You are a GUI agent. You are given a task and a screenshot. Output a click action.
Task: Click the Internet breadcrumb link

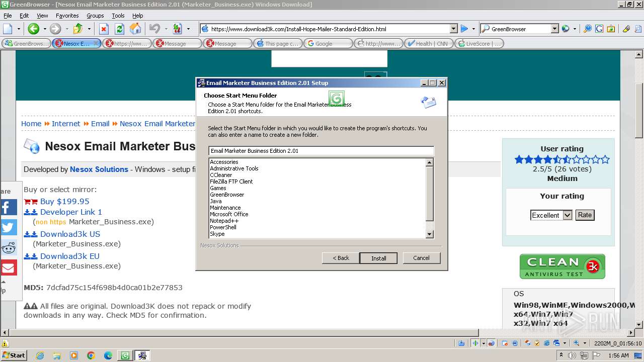pyautogui.click(x=66, y=124)
